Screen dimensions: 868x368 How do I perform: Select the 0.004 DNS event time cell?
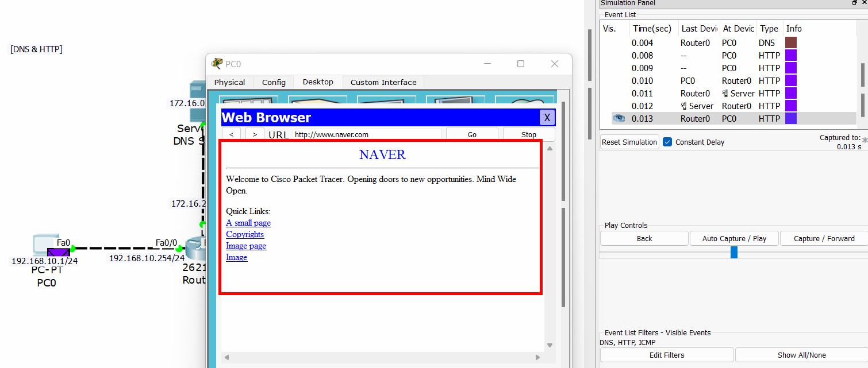(643, 42)
